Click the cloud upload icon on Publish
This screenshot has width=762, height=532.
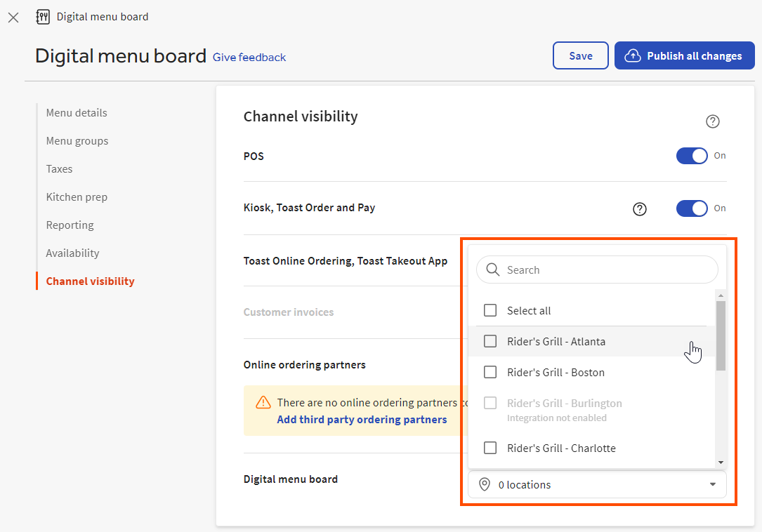coord(633,56)
